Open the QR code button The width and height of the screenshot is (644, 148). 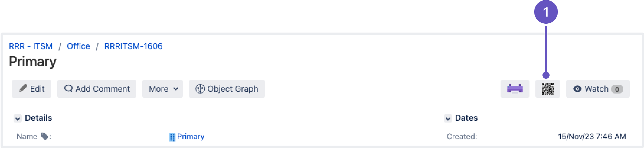coord(547,89)
